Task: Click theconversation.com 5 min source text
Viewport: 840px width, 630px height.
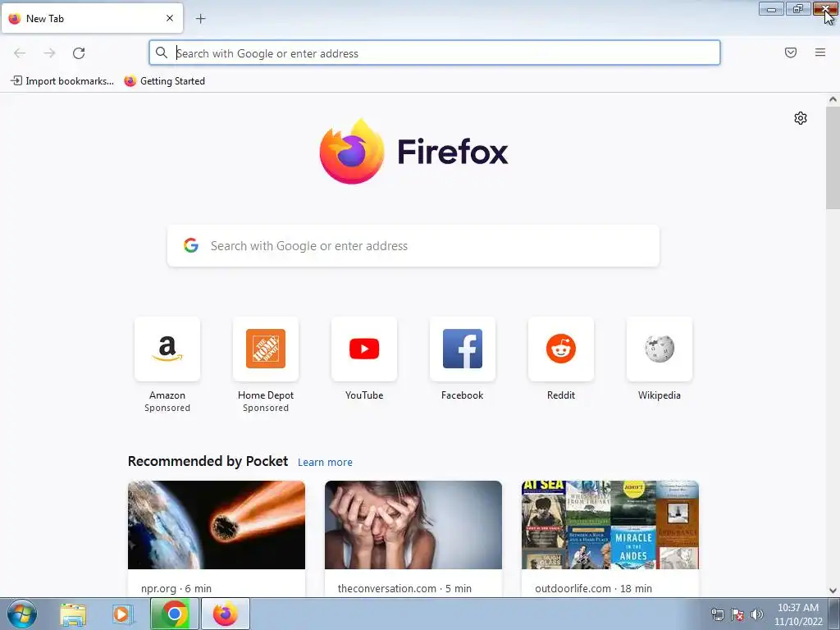Action: click(x=404, y=588)
